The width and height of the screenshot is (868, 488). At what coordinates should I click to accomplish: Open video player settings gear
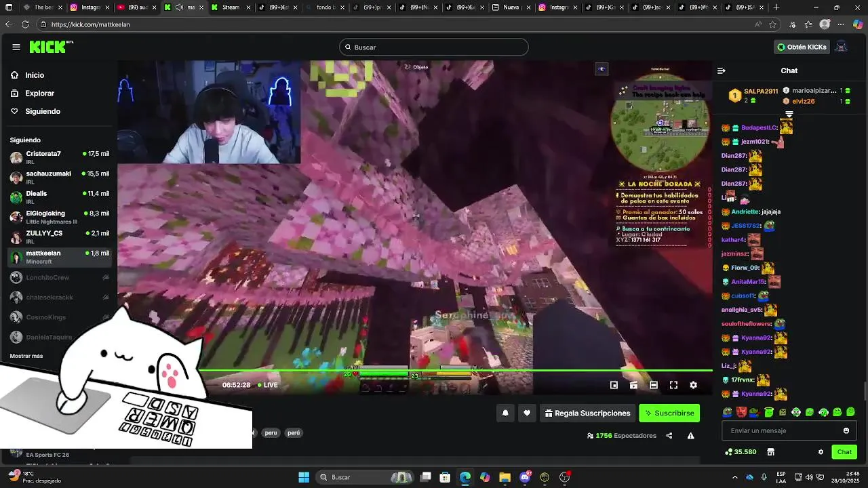[x=693, y=385]
